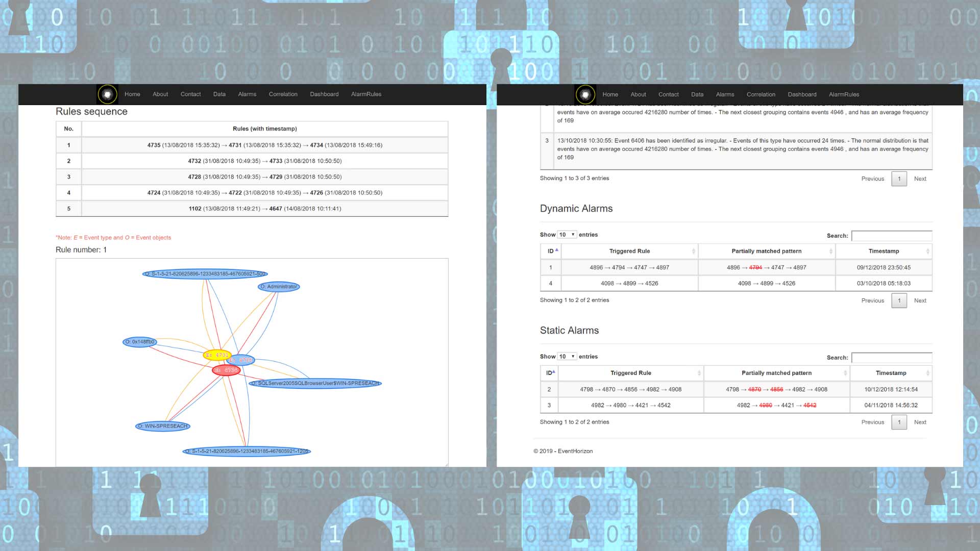Click the Correlation menu item left nav
The height and width of the screenshot is (551, 980).
click(283, 93)
